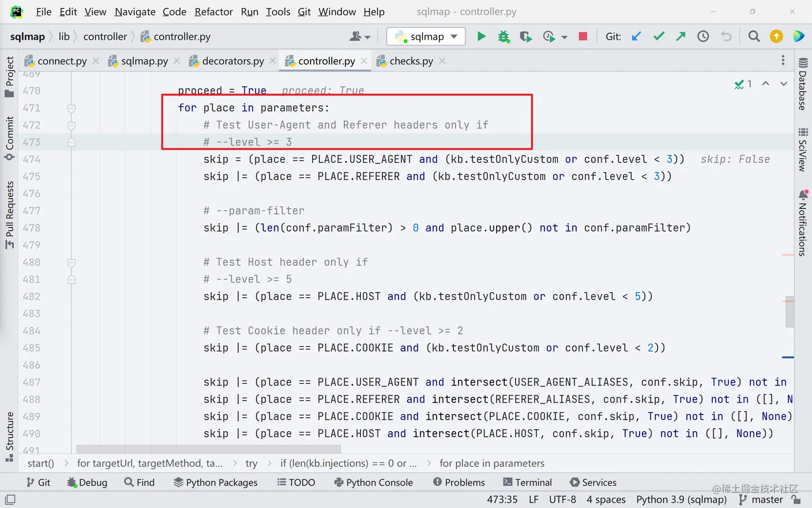Open the Notifications side panel

803,223
